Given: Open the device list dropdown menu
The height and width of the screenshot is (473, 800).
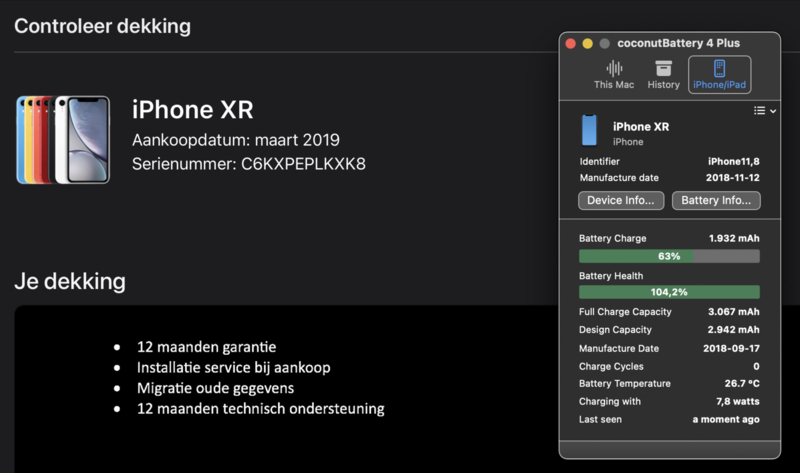Looking at the screenshot, I should 765,111.
